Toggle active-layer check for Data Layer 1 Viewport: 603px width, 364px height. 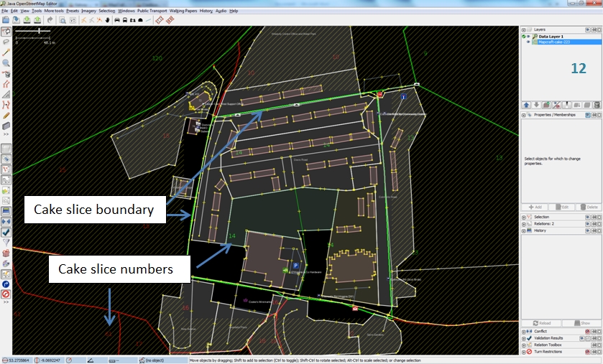click(524, 37)
